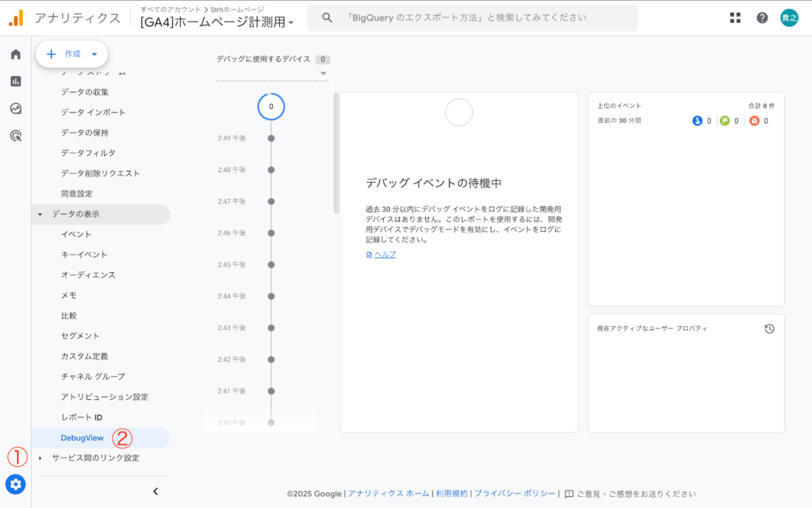Screen dimensions: 812x508
Task: Click the Google apps grid icon
Action: click(735, 17)
